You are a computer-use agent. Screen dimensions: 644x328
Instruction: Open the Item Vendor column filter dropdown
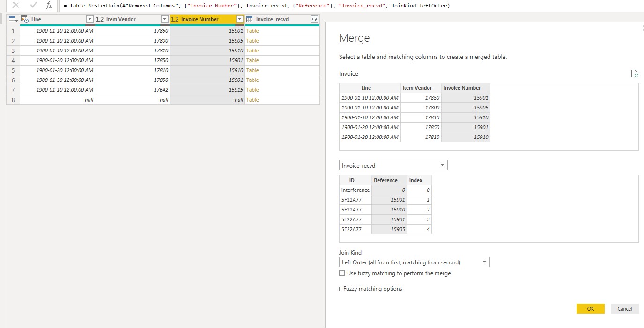point(164,19)
